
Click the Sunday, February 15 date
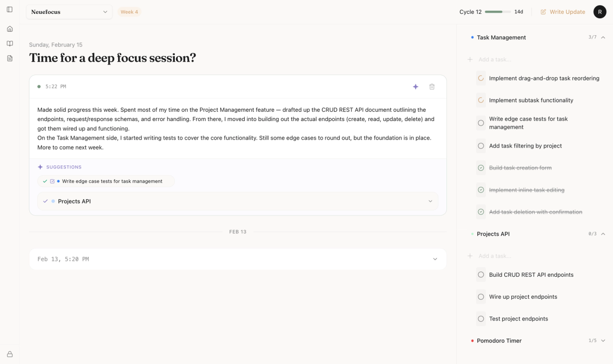[56, 45]
